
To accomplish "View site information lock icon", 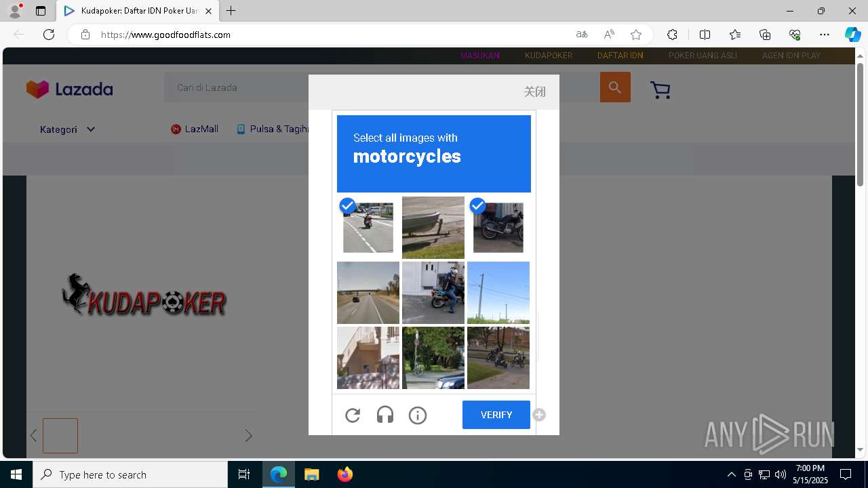I will [85, 35].
